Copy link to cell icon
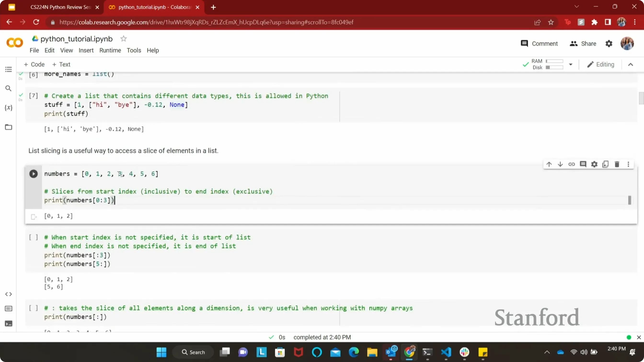 (571, 164)
